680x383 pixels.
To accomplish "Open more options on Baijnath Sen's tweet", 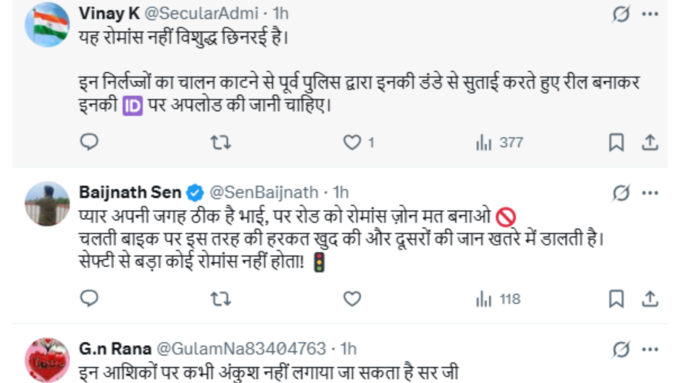I will [x=650, y=193].
